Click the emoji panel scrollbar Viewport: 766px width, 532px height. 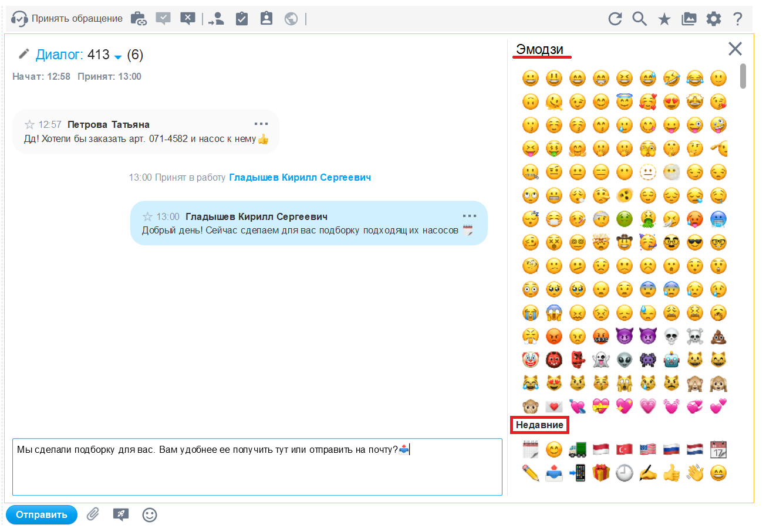click(x=743, y=76)
